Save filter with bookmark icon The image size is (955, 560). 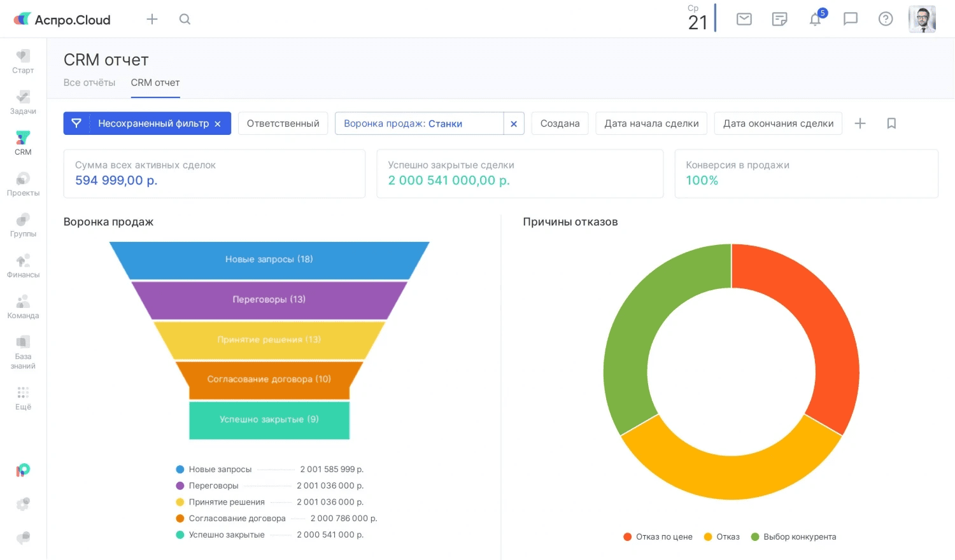click(x=891, y=123)
